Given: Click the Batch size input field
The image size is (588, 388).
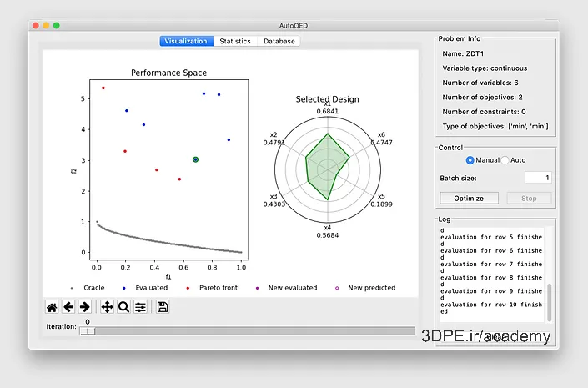Looking at the screenshot, I should coord(538,178).
